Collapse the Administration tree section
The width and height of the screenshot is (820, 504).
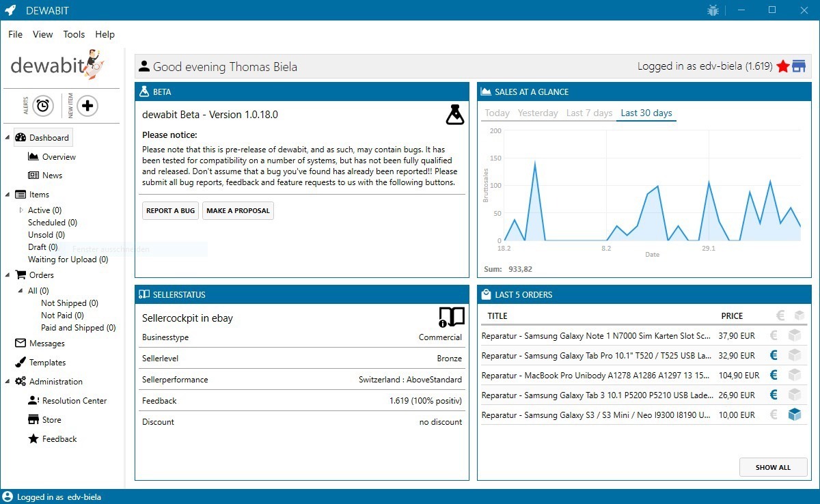coord(8,382)
